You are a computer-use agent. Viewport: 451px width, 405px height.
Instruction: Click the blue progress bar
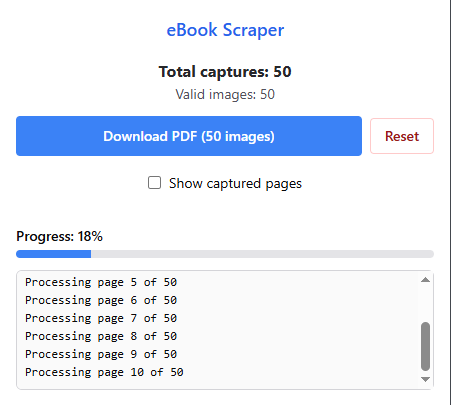(225, 254)
